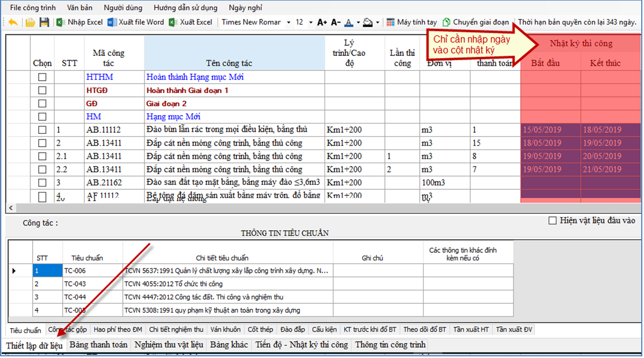The image size is (644, 358).
Task: Export via Xuất file Word
Action: 136,23
